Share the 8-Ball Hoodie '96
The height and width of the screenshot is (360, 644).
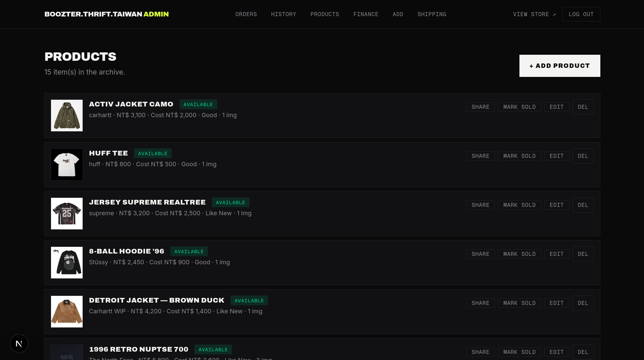pos(480,254)
